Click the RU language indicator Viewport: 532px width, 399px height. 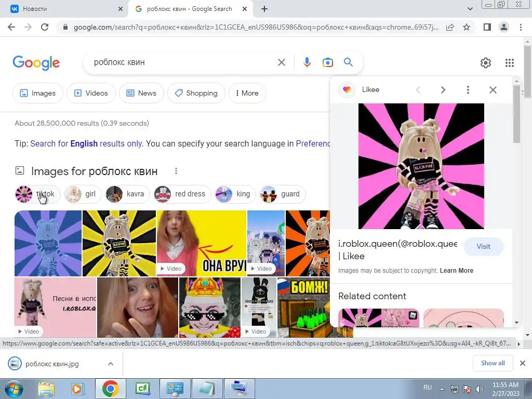click(428, 388)
